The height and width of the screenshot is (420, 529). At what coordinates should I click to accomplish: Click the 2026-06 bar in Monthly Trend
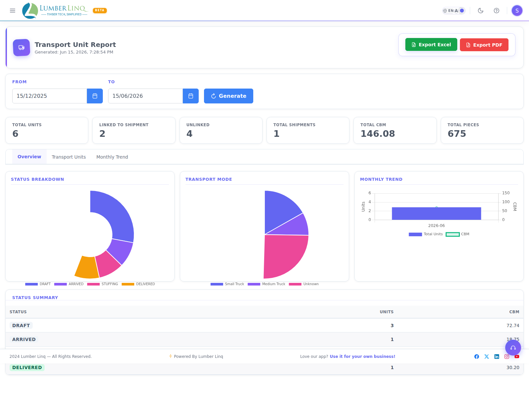coord(436,213)
